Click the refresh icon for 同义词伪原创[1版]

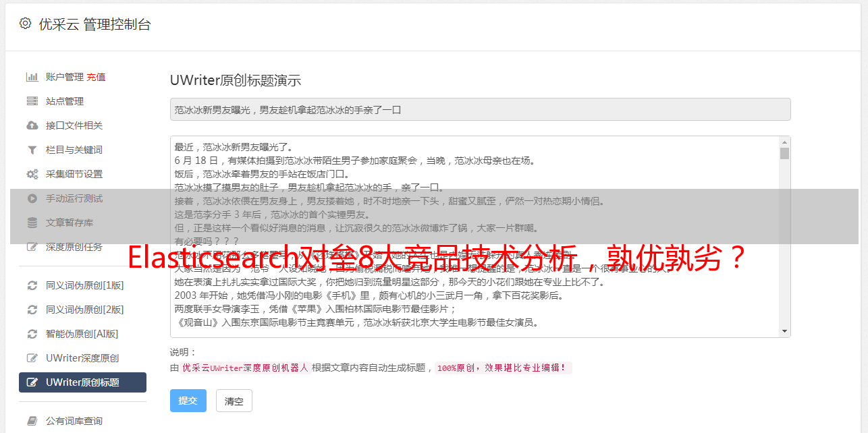pos(32,285)
